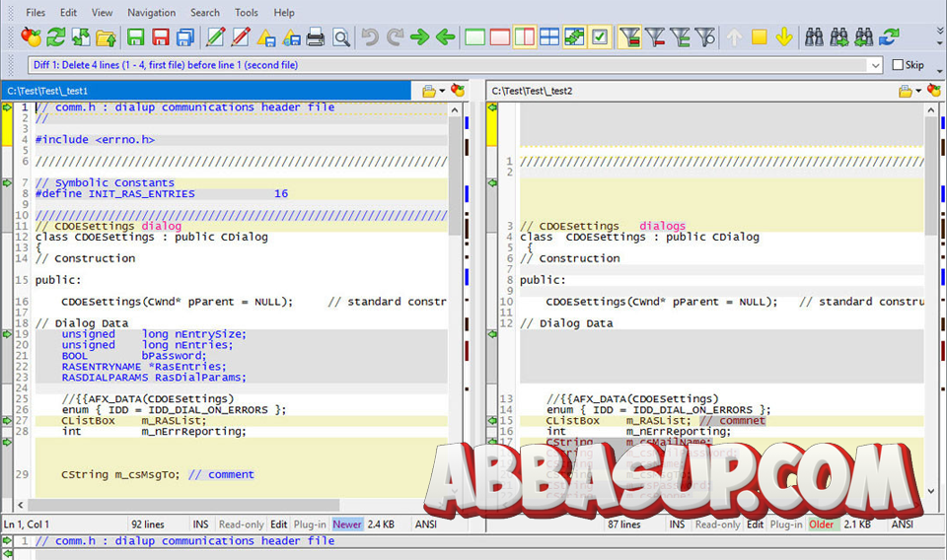Open the View menu
The image size is (947, 560).
pos(102,12)
